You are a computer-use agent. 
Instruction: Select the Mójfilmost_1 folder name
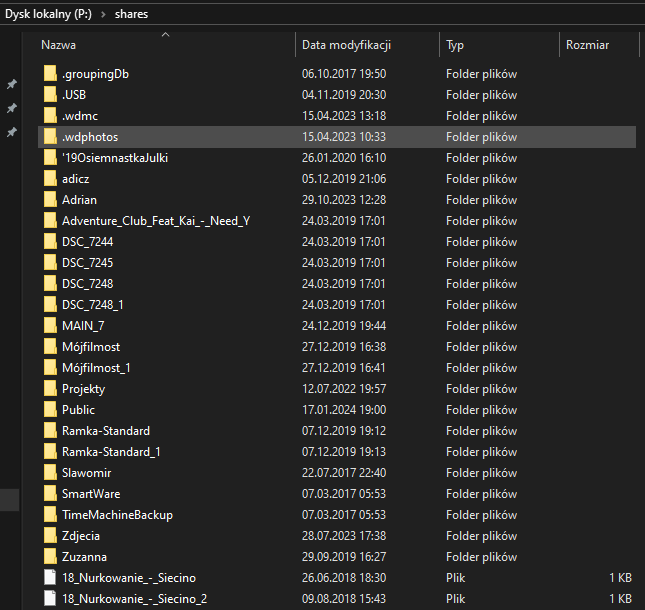click(x=96, y=368)
